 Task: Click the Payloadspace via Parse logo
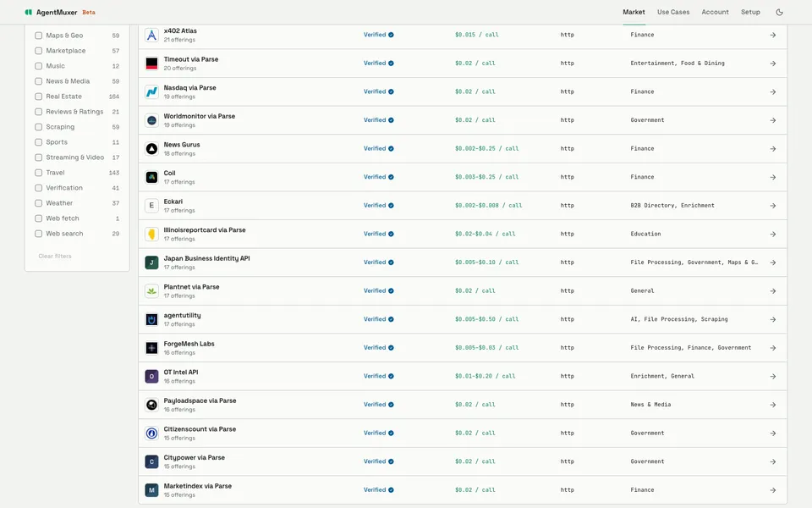151,405
